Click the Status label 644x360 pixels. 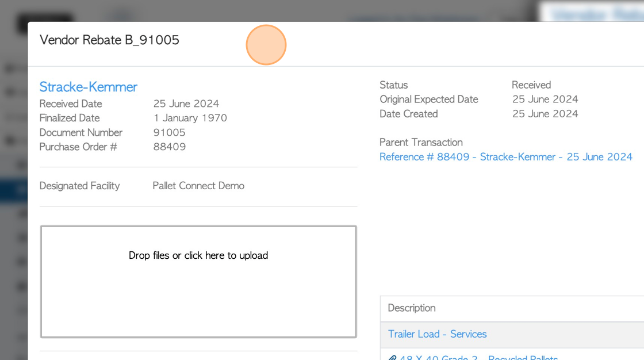coord(393,85)
